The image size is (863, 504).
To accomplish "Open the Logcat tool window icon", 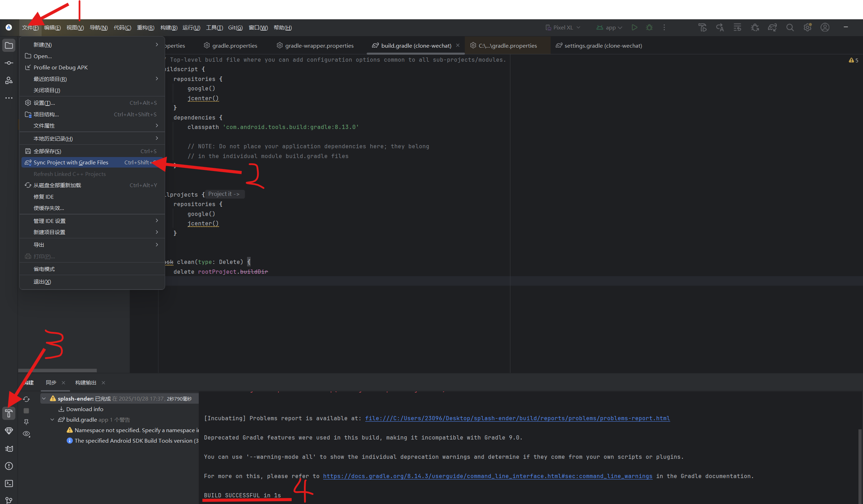I will [9, 449].
